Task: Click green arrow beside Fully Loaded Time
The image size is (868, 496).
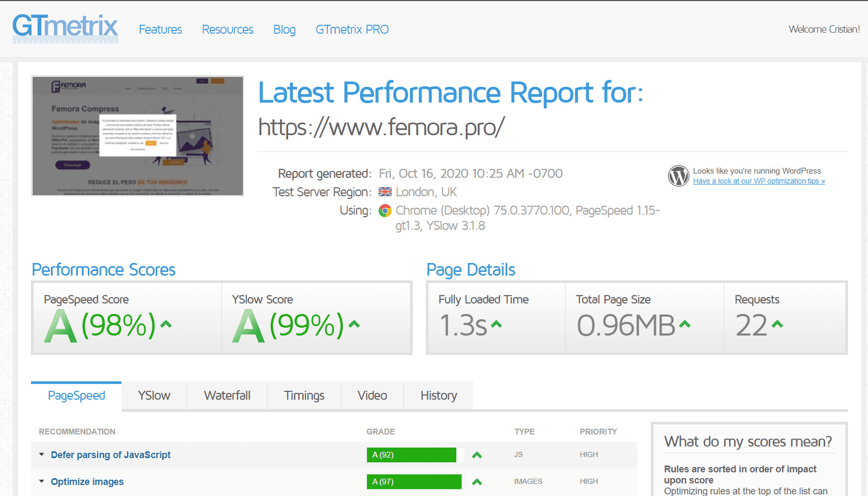Action: coord(496,325)
